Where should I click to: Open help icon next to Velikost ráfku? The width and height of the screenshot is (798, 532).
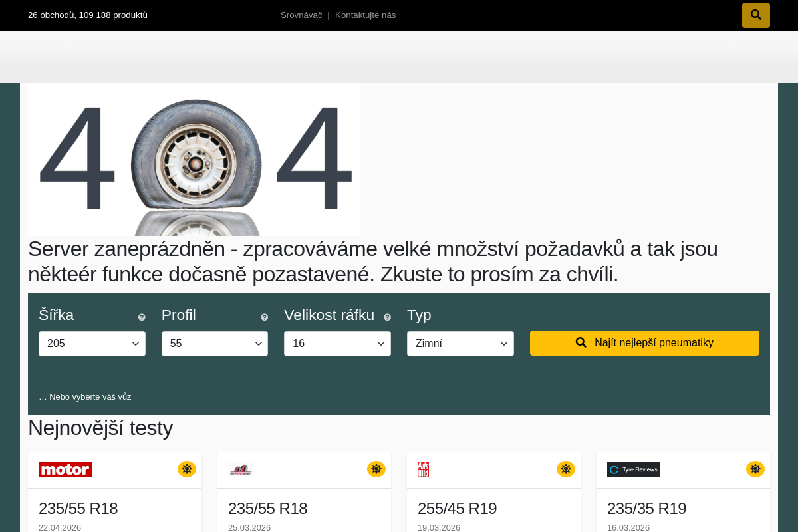pyautogui.click(x=388, y=317)
